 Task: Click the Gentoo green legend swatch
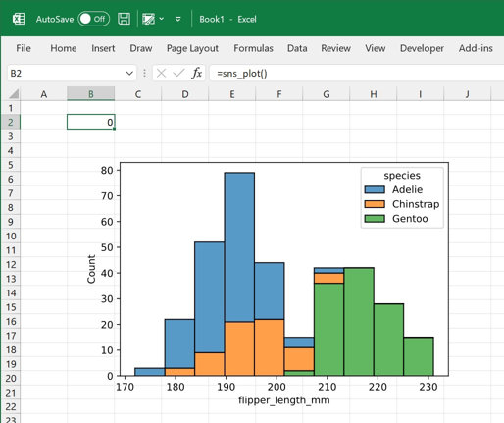coord(375,219)
